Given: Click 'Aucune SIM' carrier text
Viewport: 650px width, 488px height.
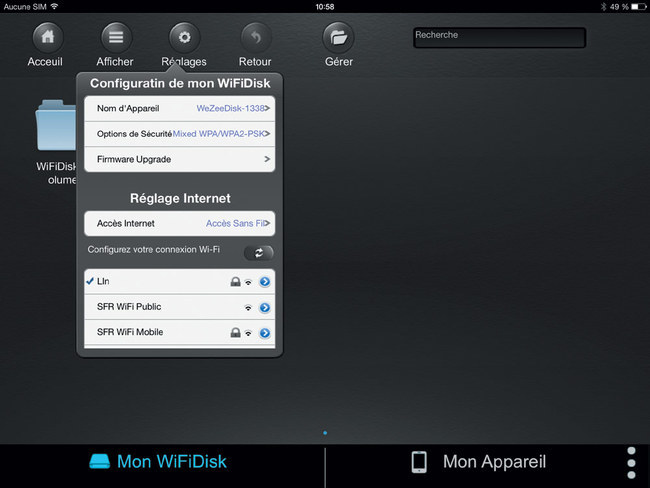Looking at the screenshot, I should [25, 7].
